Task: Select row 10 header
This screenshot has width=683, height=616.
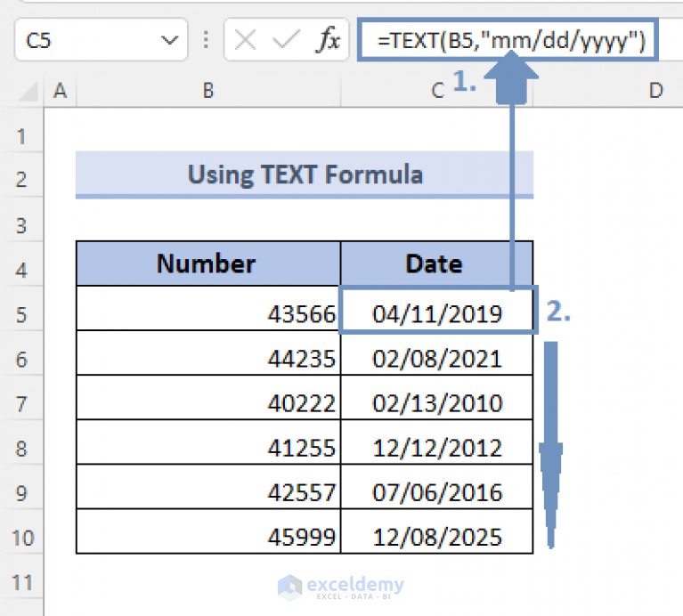Action: coord(21,538)
